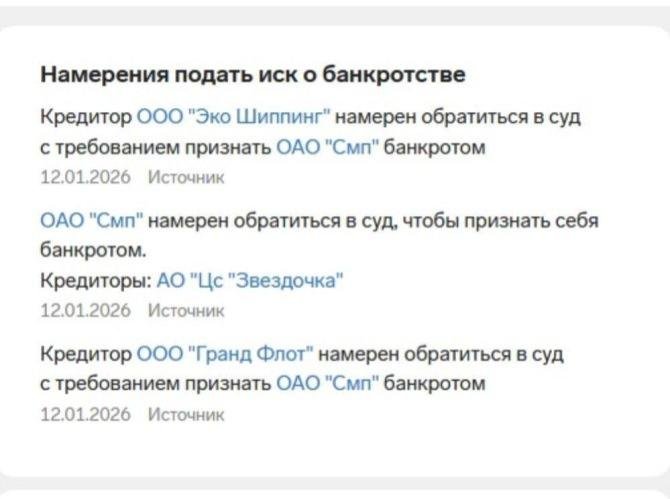Open Источник under the Эко Шиппинг notice

pos(186,177)
